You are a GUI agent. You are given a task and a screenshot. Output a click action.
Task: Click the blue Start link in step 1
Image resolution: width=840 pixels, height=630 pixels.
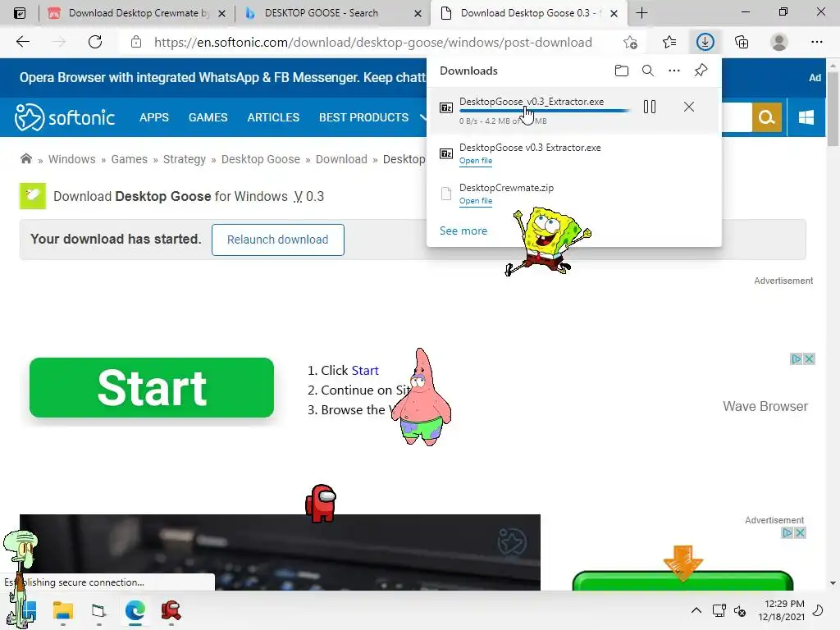click(365, 370)
